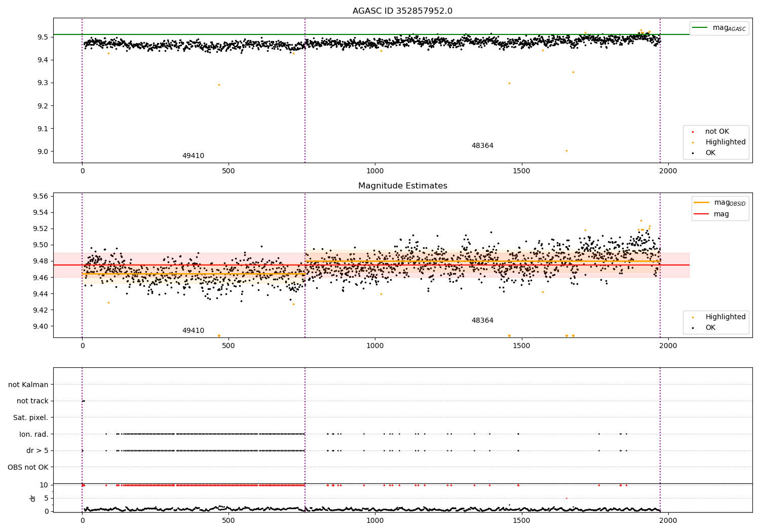Click the y-axis tick '9.3' in top plot
The image size is (760, 532).
point(43,83)
